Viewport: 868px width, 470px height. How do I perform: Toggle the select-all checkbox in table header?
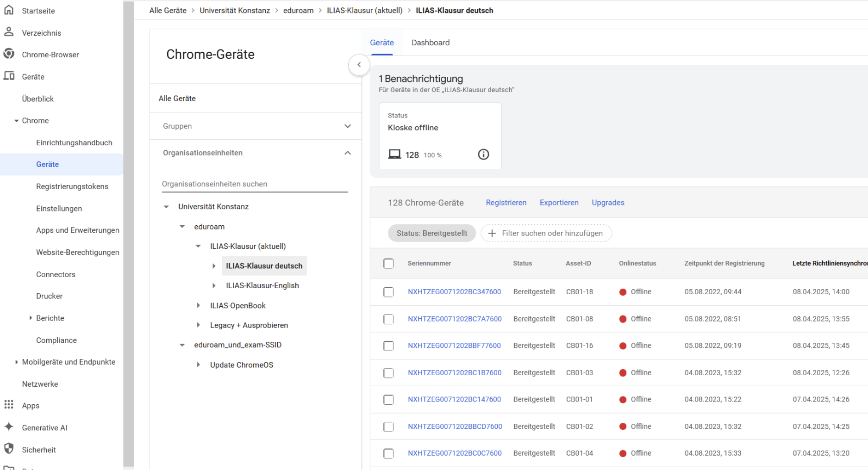(388, 263)
